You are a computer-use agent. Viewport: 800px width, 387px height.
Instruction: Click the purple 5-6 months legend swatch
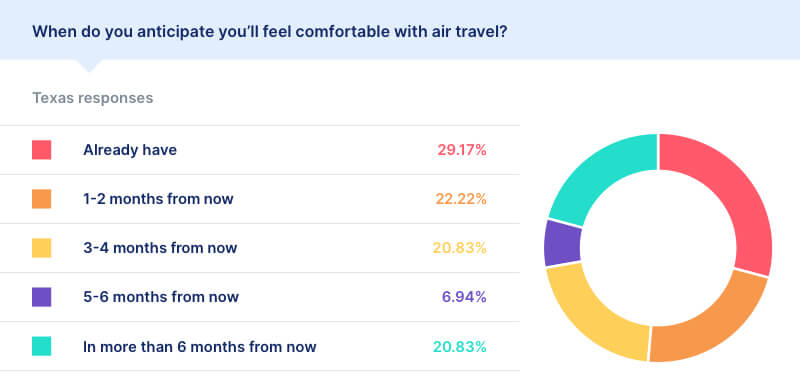[41, 297]
